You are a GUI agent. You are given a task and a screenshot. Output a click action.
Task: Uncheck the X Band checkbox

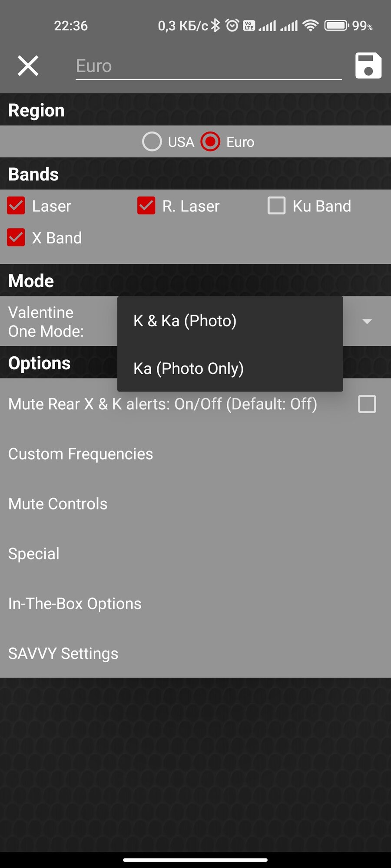pos(16,238)
